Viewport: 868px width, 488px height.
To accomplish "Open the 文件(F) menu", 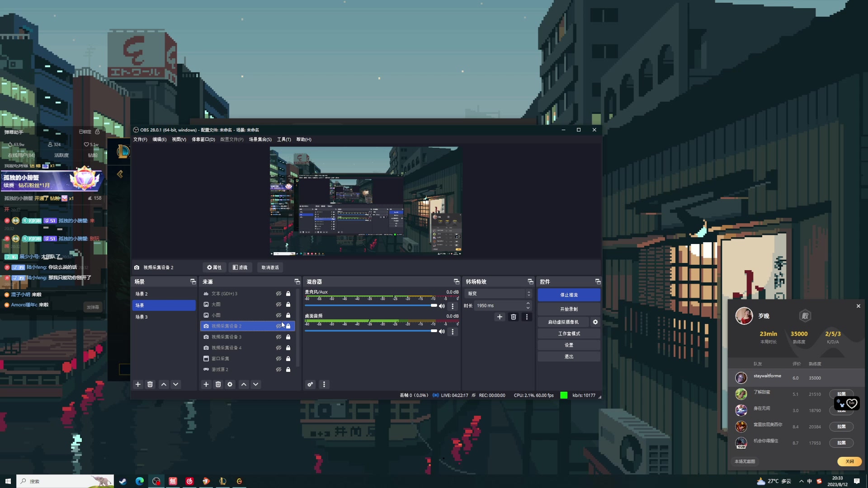I will coord(140,140).
